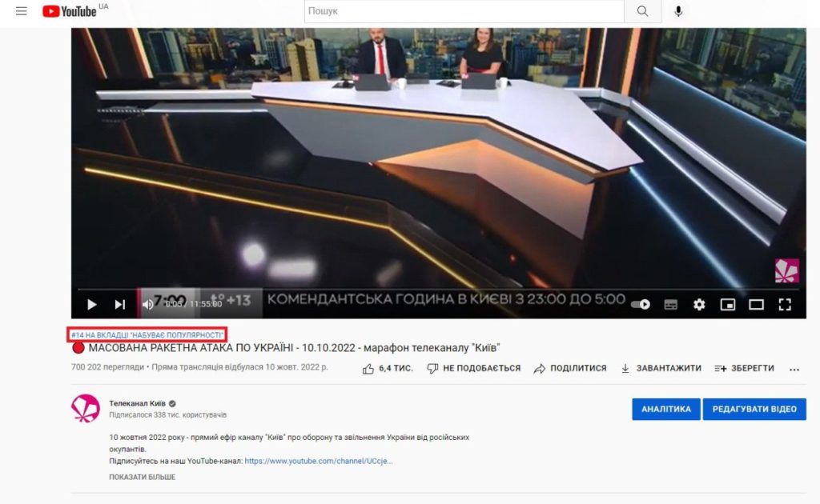Image resolution: width=820 pixels, height=504 pixels.
Task: Focus the Пошук search field
Action: pos(464,11)
